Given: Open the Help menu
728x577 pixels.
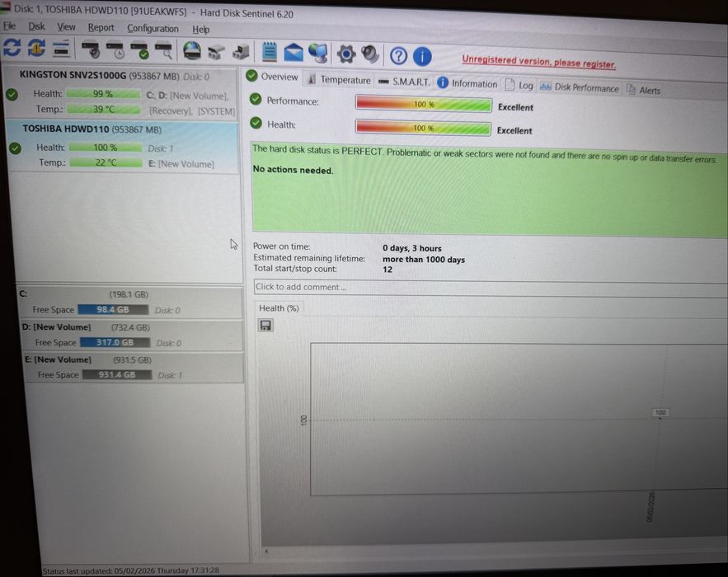Looking at the screenshot, I should (200, 30).
